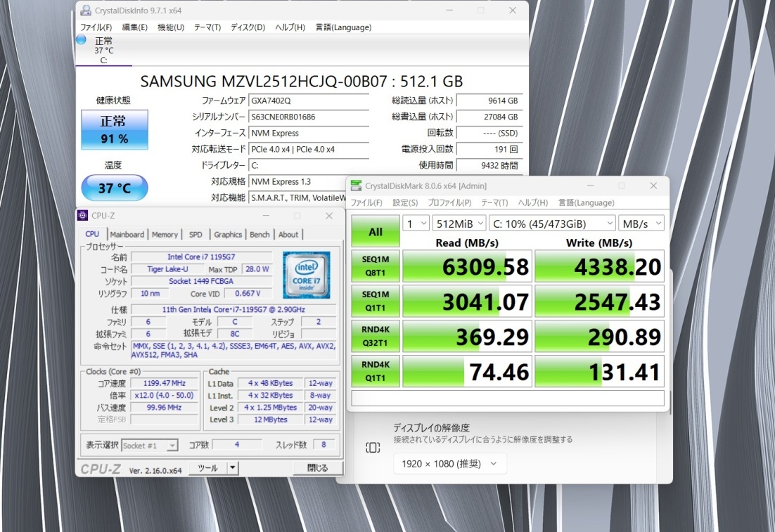
Task: Open the test count dropdown showing 1
Action: 415,223
